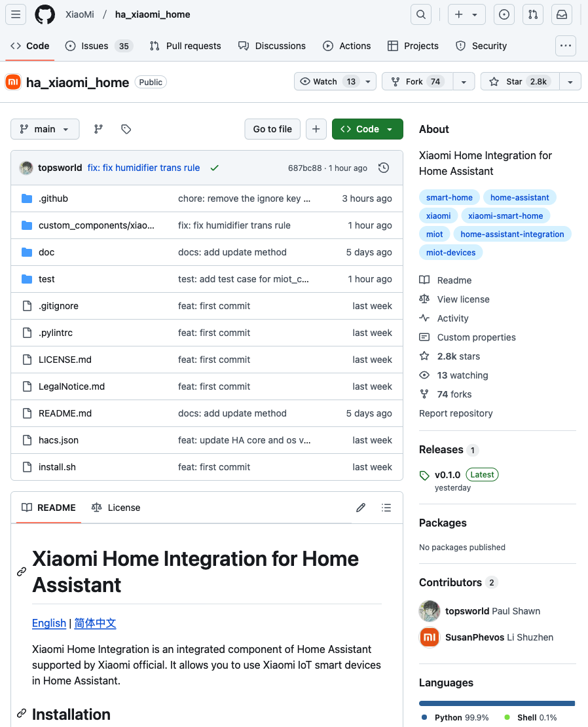Open the pull requests icon in the header
588x727 pixels.
tap(532, 14)
